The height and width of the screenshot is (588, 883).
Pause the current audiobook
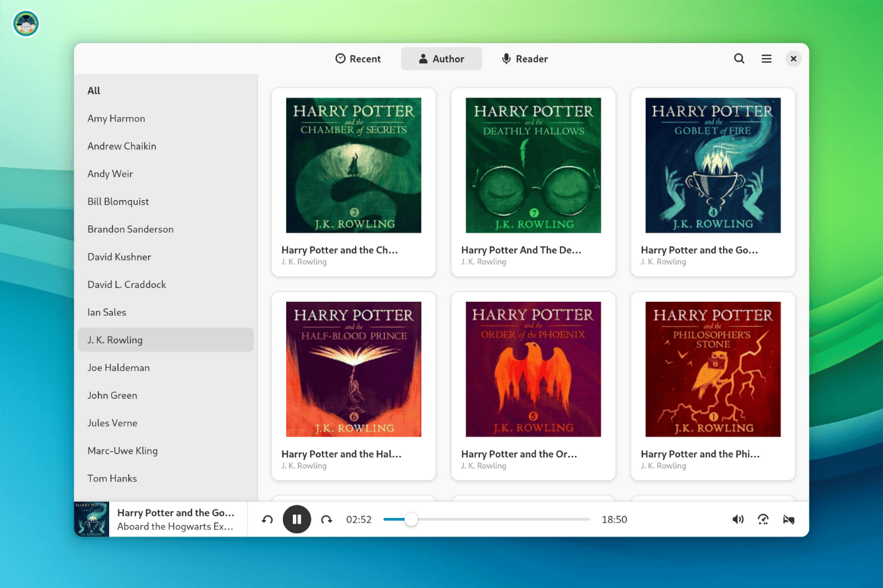[297, 519]
